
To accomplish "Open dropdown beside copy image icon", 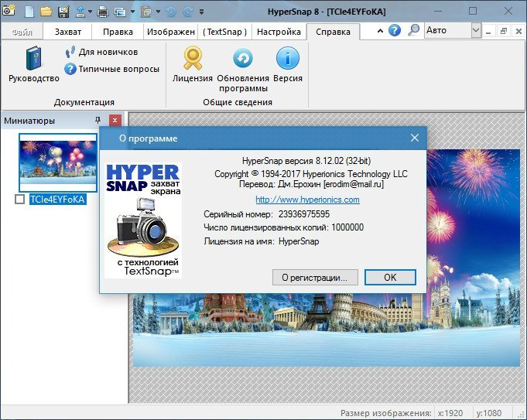I will (x=133, y=12).
